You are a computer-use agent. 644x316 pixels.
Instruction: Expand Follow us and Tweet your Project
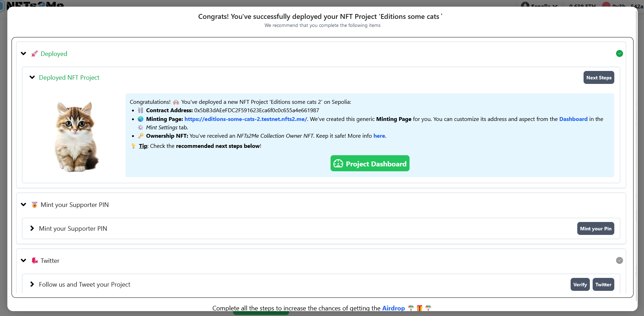click(32, 284)
